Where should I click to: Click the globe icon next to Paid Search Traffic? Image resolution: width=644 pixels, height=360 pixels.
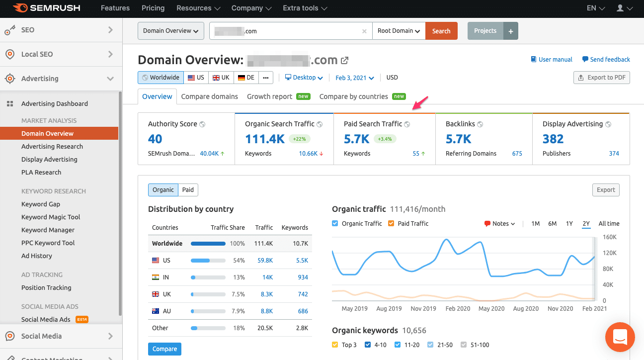click(x=407, y=124)
